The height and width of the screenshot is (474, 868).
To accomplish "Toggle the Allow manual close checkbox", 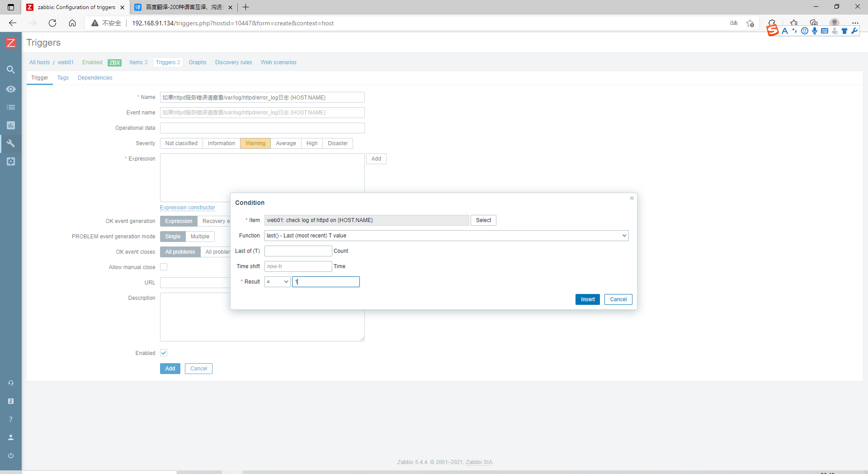I will [x=164, y=267].
